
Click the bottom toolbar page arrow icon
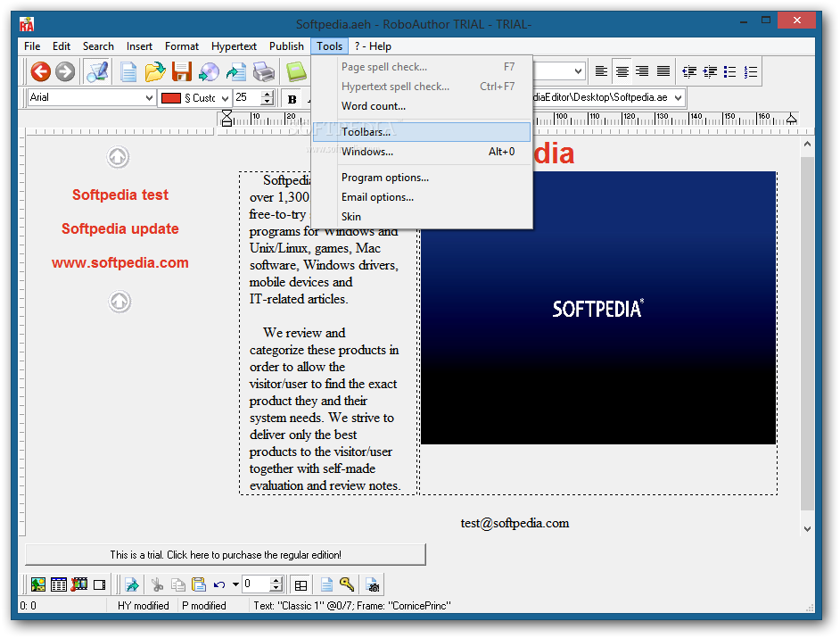coord(132,584)
